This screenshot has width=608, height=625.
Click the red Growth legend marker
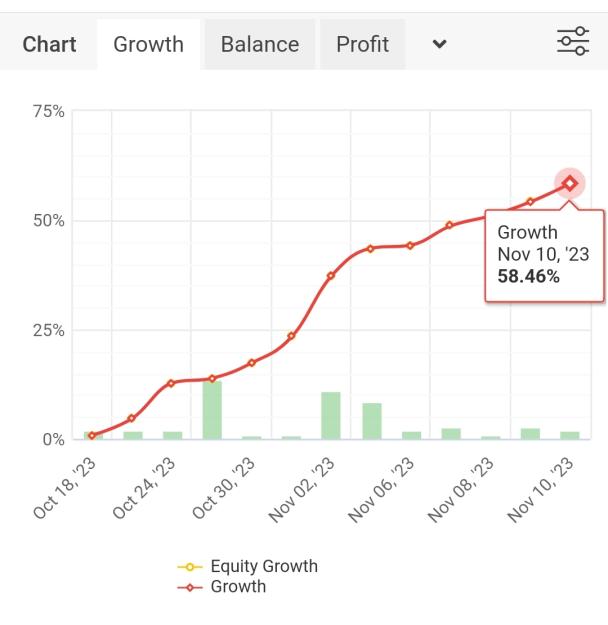(190, 587)
